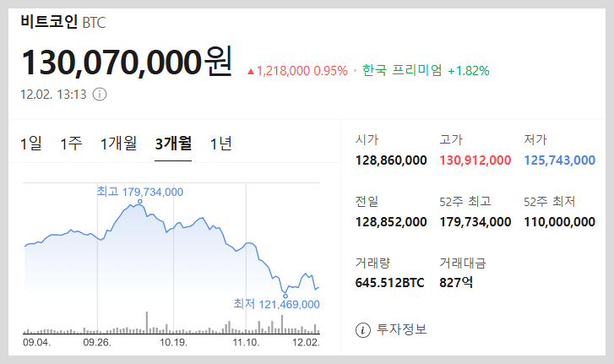
Task: Click the 130,070,000원 current price
Action: pos(127,62)
